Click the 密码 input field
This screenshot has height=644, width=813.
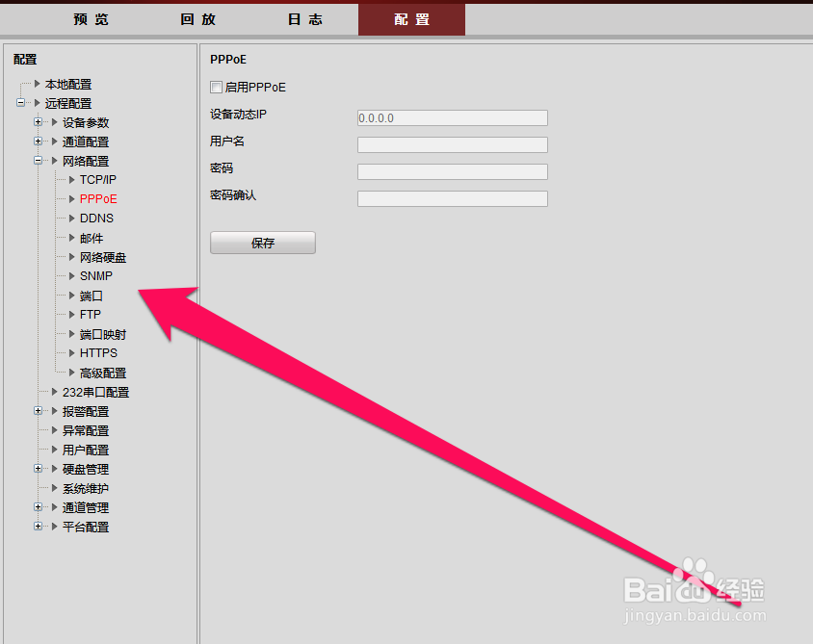(452, 171)
